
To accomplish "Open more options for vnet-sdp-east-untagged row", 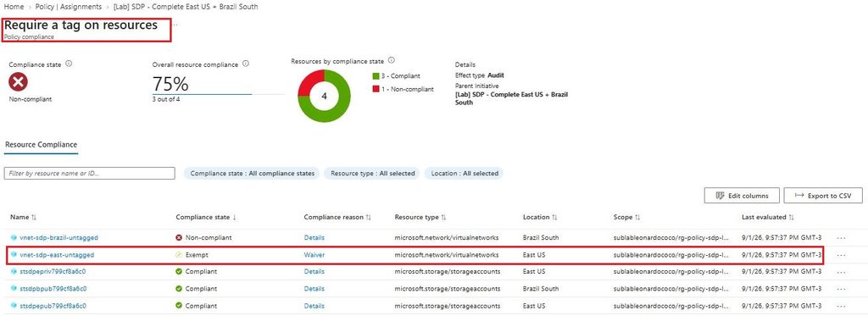I will pos(842,255).
